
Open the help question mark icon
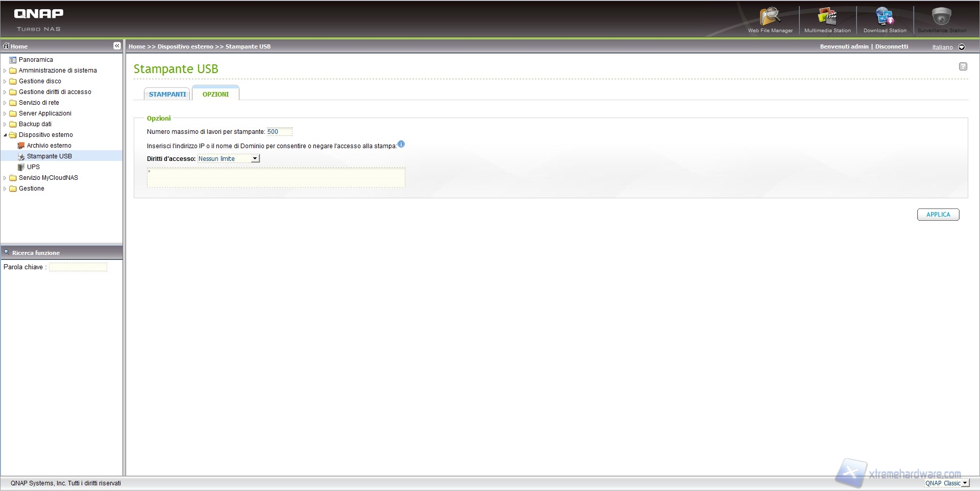(x=963, y=66)
